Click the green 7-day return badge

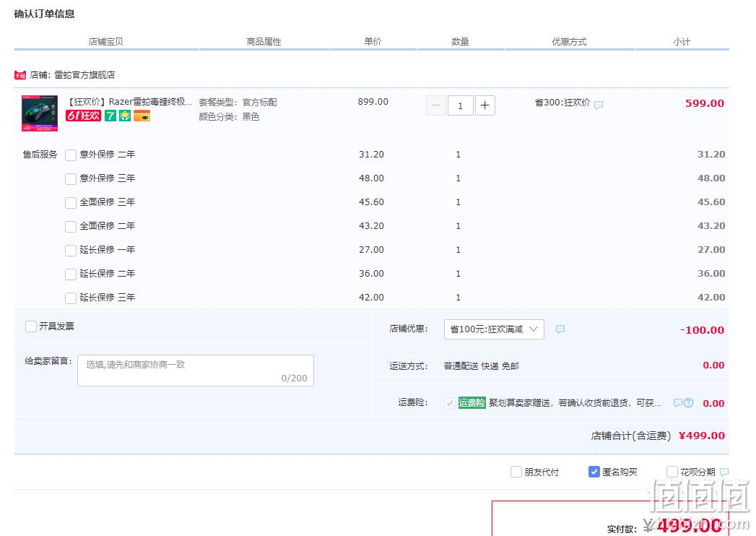tap(110, 116)
